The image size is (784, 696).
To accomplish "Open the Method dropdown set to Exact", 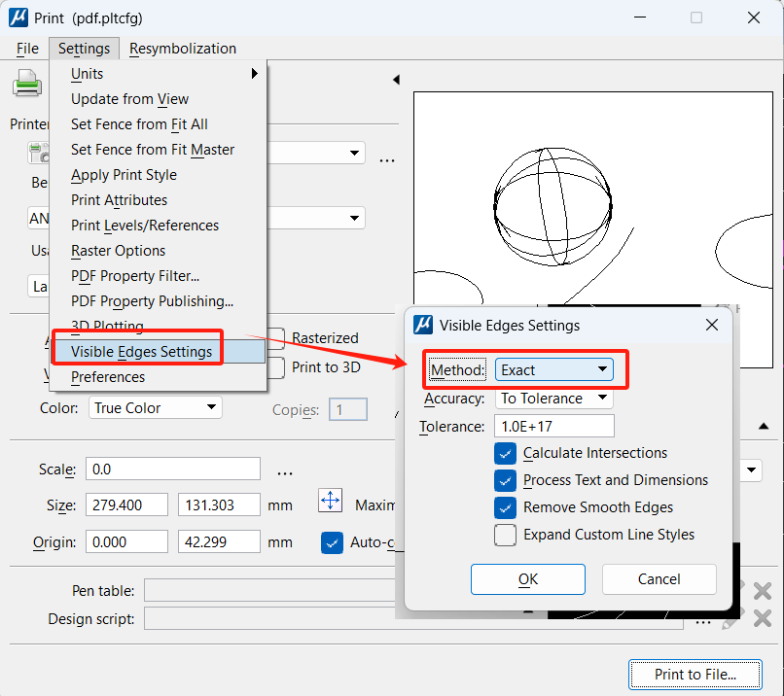I will 553,369.
